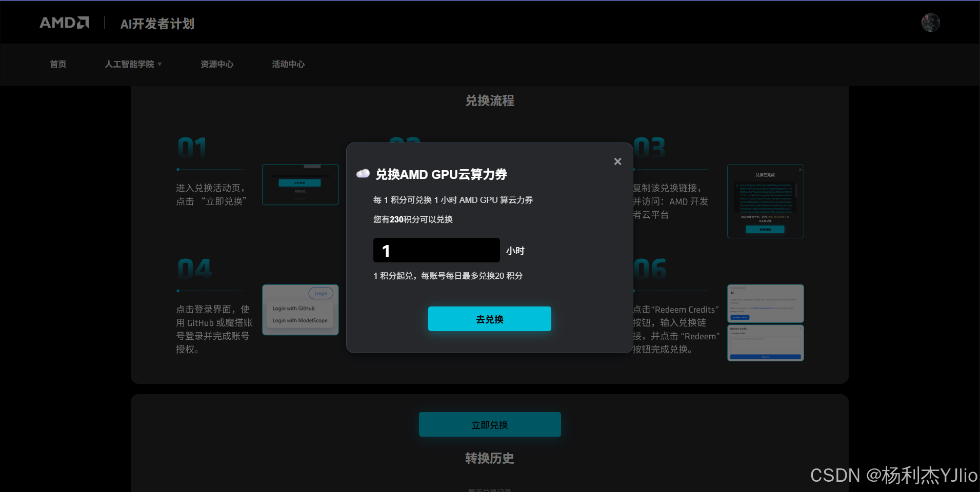Click the step 01 进入兑换活动页 description
This screenshot has width=980, height=492.
(211, 195)
